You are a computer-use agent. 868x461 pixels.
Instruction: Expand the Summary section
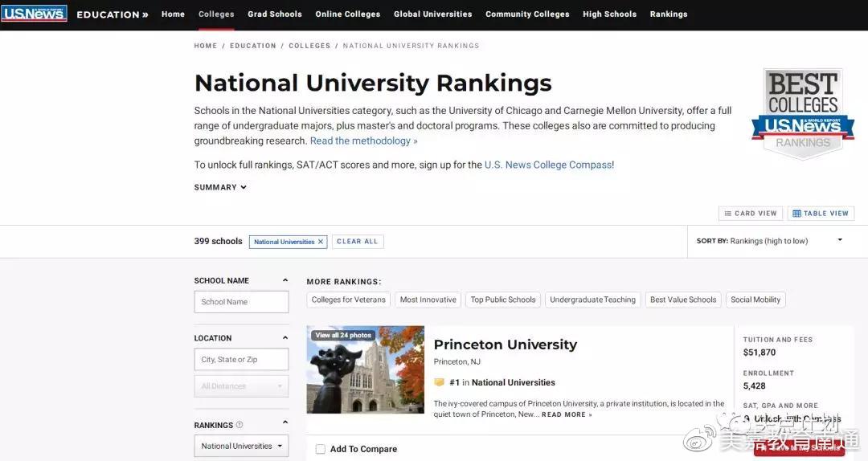(220, 187)
